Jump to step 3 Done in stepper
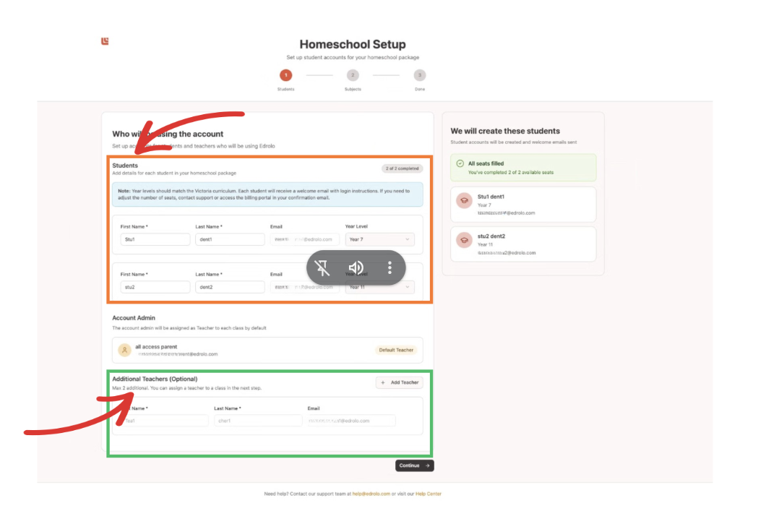 (420, 75)
